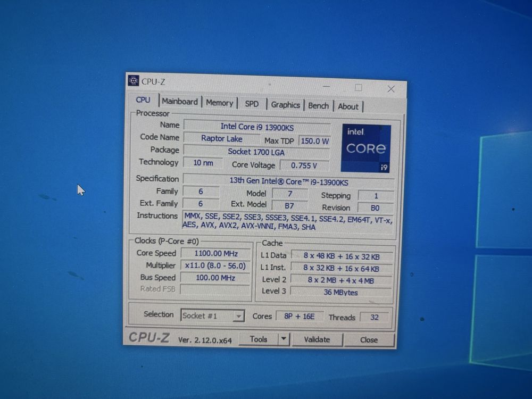Click the Threads value '32'
The height and width of the screenshot is (399, 532).
(x=374, y=317)
